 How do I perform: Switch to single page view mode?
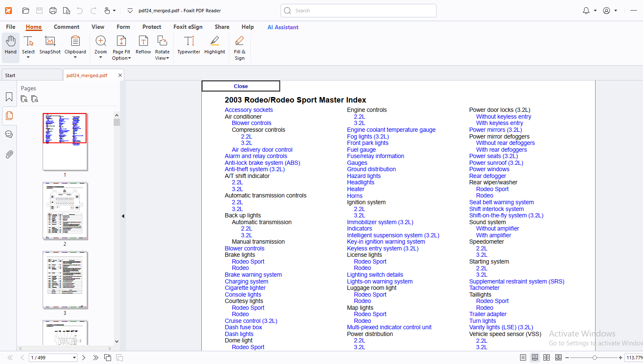point(523,358)
